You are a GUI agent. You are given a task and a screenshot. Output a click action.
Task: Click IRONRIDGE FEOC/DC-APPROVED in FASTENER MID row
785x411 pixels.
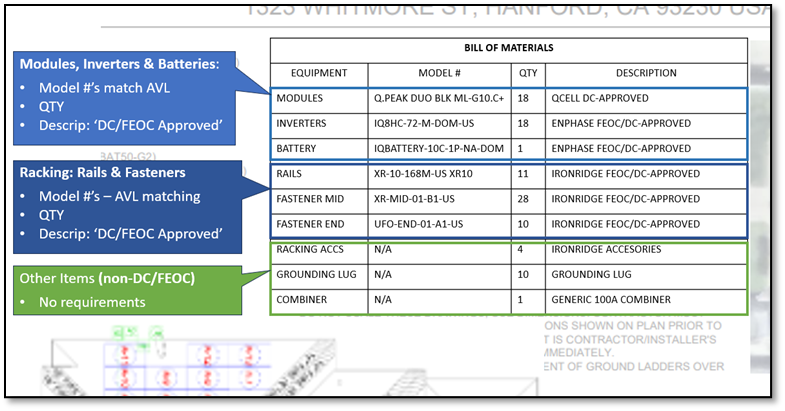(626, 199)
